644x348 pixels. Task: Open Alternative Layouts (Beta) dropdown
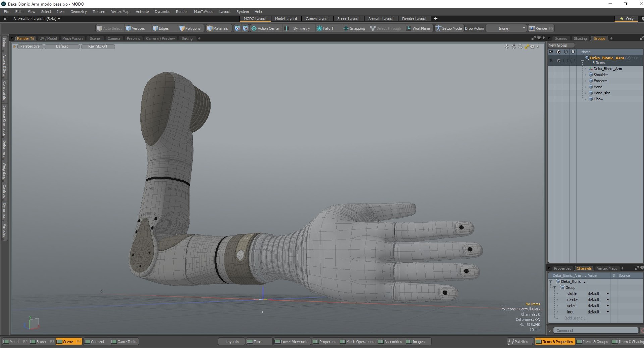tap(37, 19)
